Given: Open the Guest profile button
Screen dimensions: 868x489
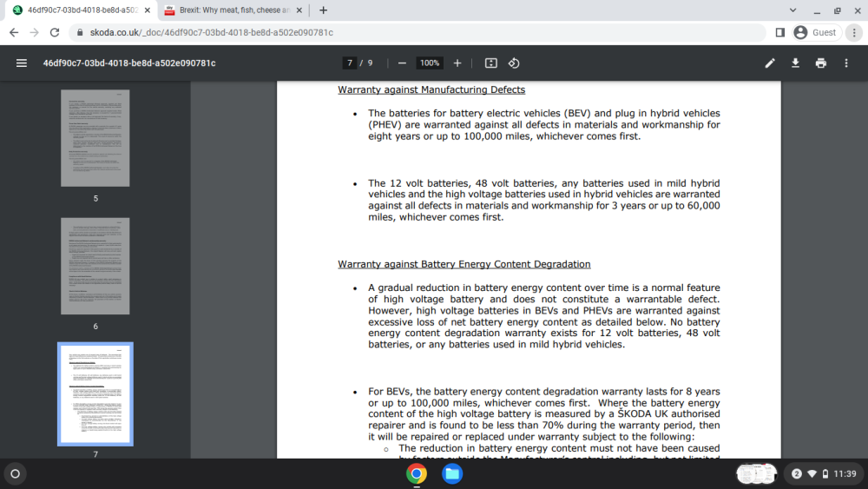Looking at the screenshot, I should tap(817, 33).
